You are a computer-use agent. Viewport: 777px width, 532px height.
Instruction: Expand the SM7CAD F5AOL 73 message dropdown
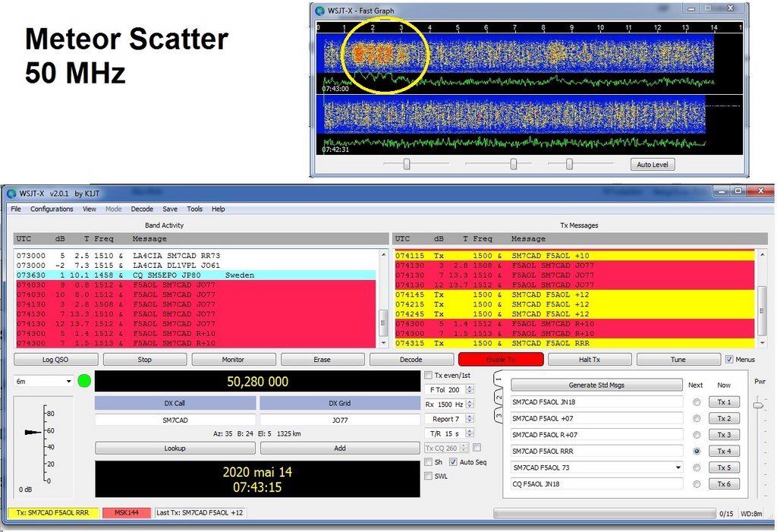[678, 467]
